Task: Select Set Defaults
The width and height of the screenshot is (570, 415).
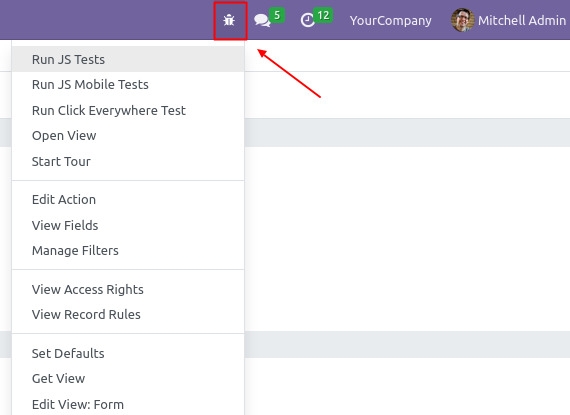Action: (128, 353)
